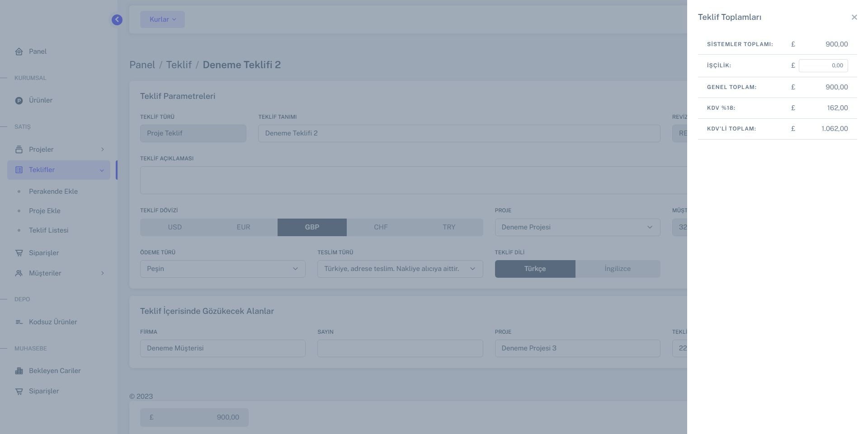
Task: Open the Ödeme Türü dropdown
Action: (x=222, y=269)
